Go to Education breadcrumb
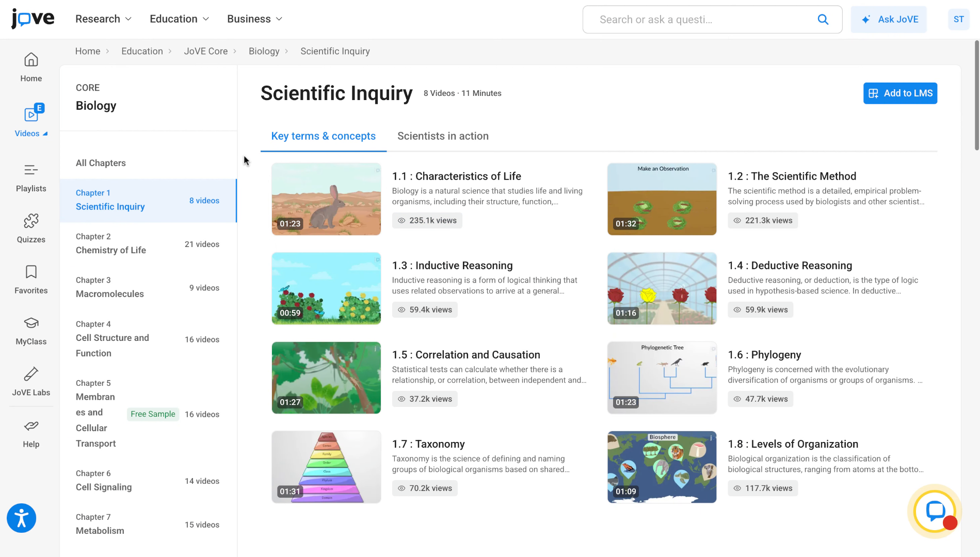The height and width of the screenshot is (557, 980). point(142,51)
